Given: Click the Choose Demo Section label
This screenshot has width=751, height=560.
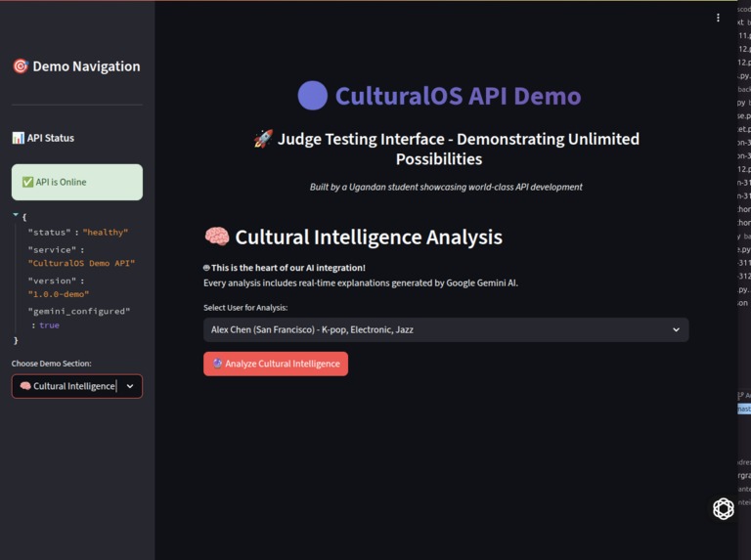Looking at the screenshot, I should (x=51, y=364).
